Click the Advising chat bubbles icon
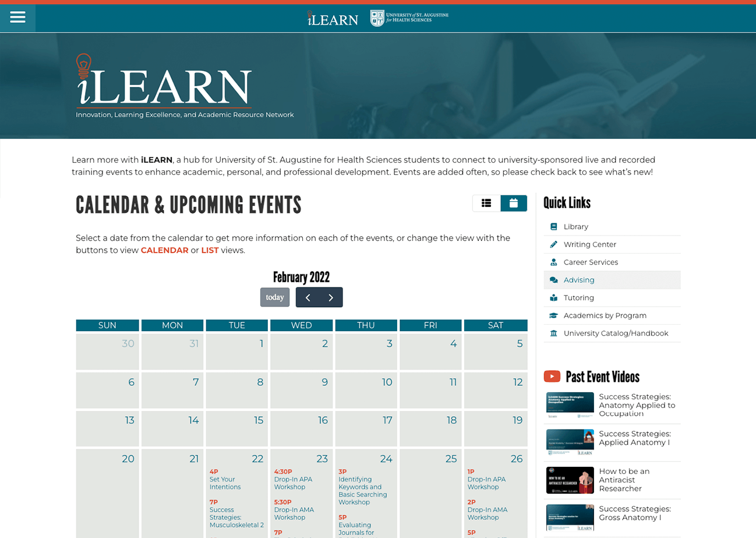The height and width of the screenshot is (538, 756). 554,280
